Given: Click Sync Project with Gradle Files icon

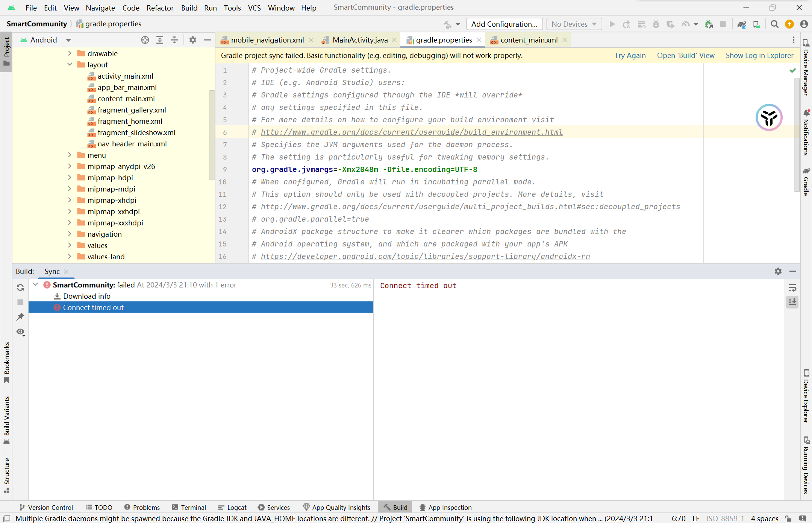Looking at the screenshot, I should pyautogui.click(x=741, y=24).
